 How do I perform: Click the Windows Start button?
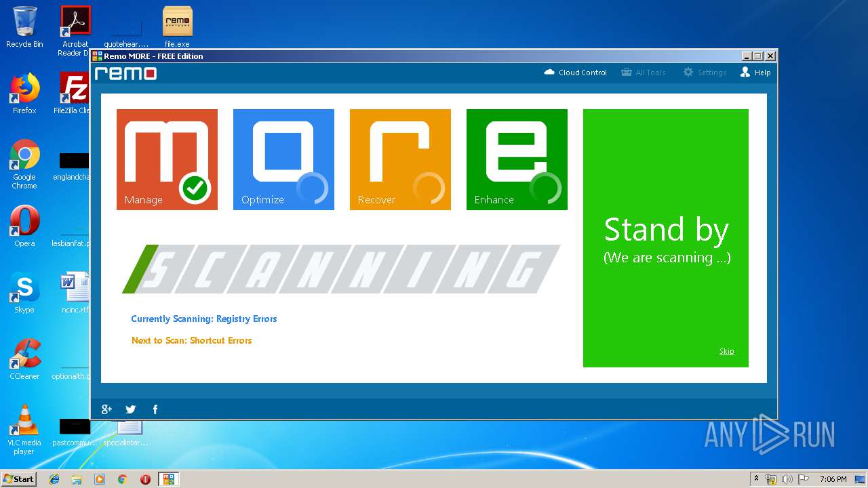[x=19, y=479]
